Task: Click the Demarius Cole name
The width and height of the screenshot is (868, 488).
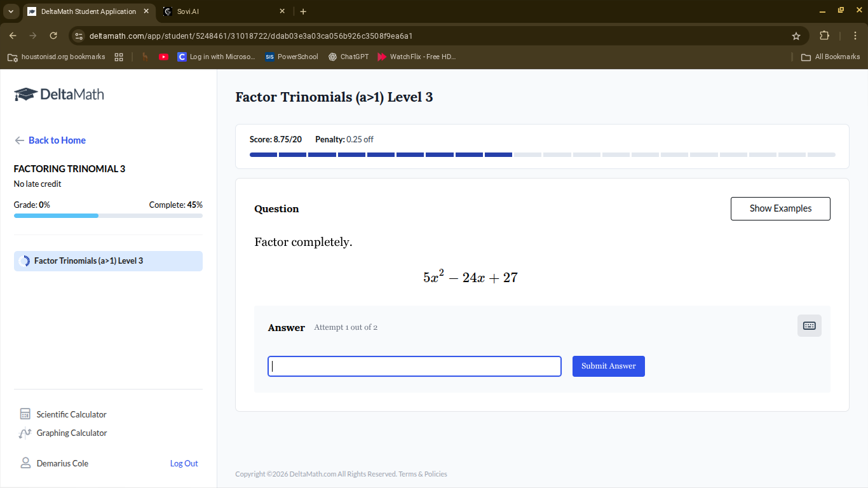Action: [x=62, y=463]
